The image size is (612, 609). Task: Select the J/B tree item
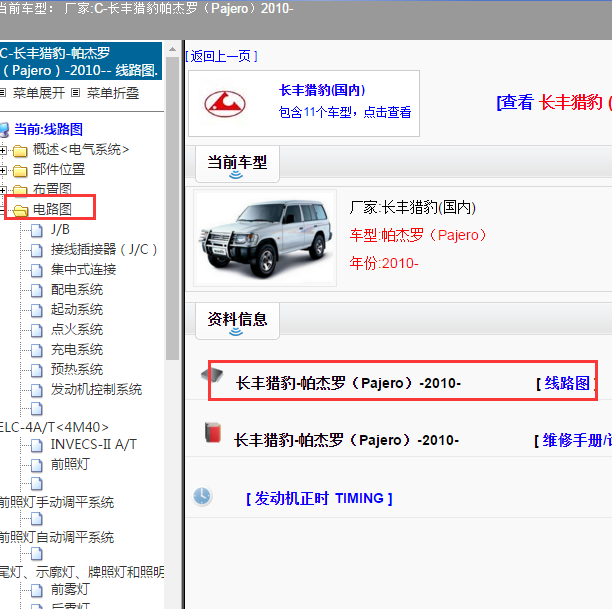point(60,230)
